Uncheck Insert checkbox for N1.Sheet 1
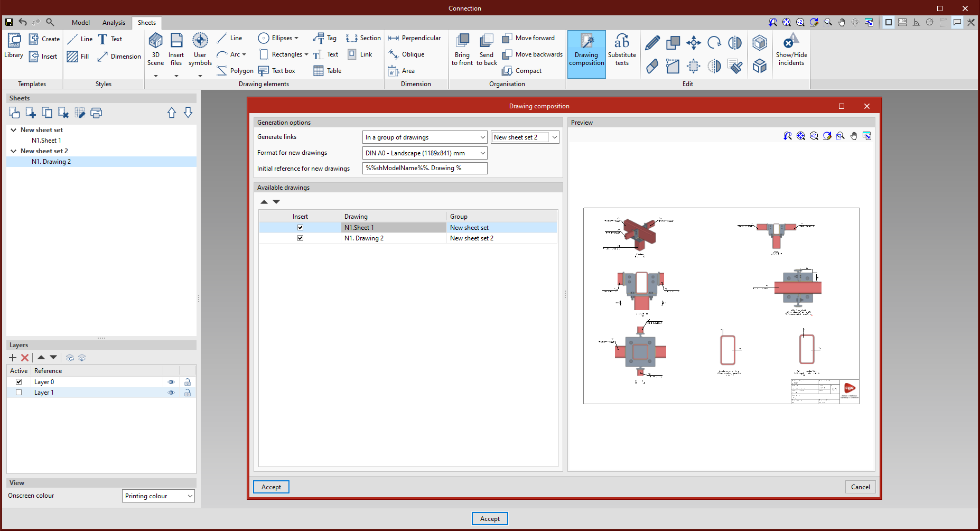The width and height of the screenshot is (980, 531). [x=300, y=228]
